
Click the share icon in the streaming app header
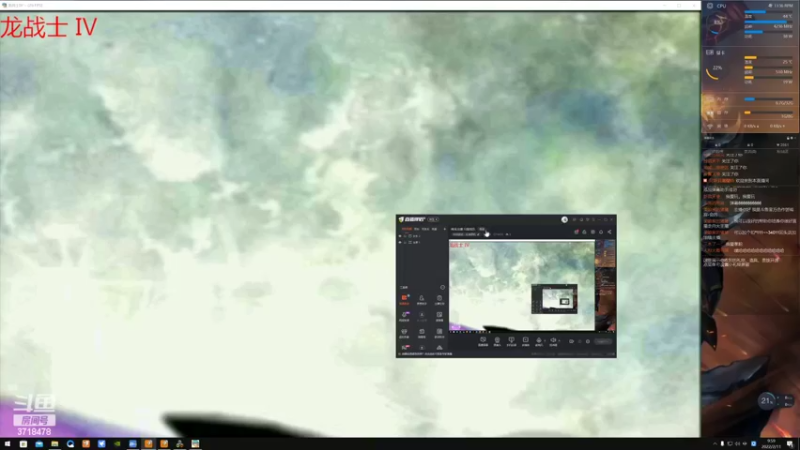[609, 232]
